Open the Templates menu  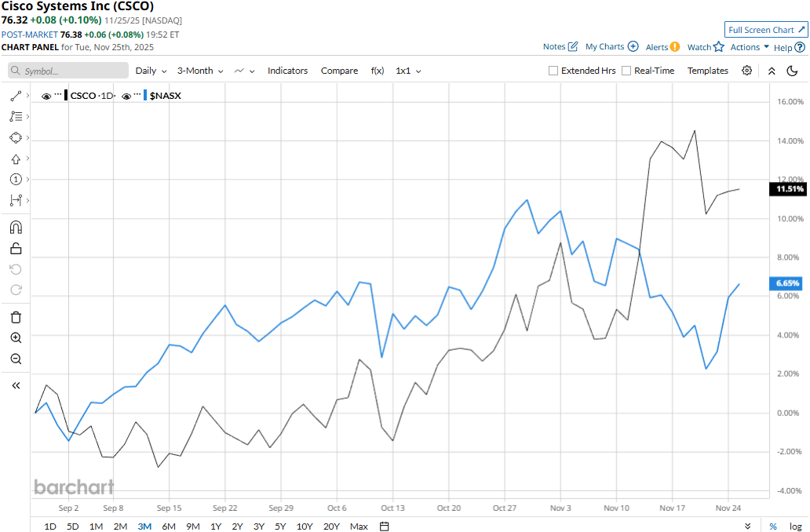pyautogui.click(x=707, y=71)
